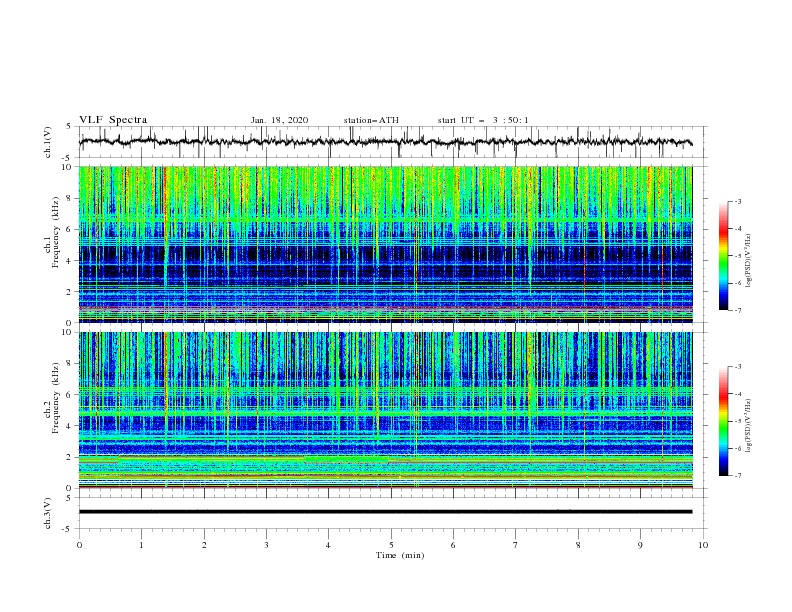Click the 'Jan. 18, 2020' date label
The image size is (792, 612).
(x=279, y=120)
